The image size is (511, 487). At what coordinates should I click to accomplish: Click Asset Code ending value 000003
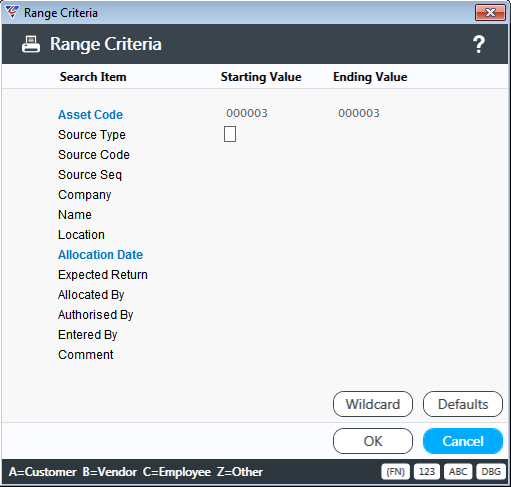pos(359,113)
